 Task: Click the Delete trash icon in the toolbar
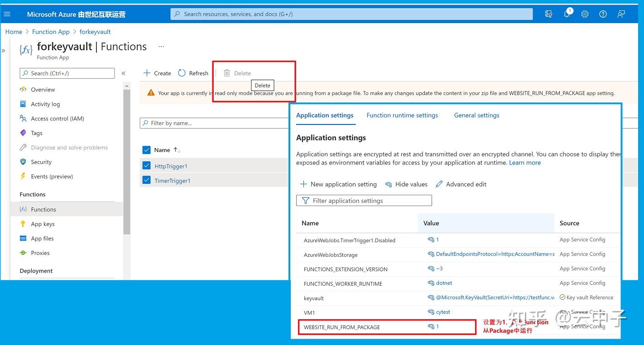pos(226,73)
